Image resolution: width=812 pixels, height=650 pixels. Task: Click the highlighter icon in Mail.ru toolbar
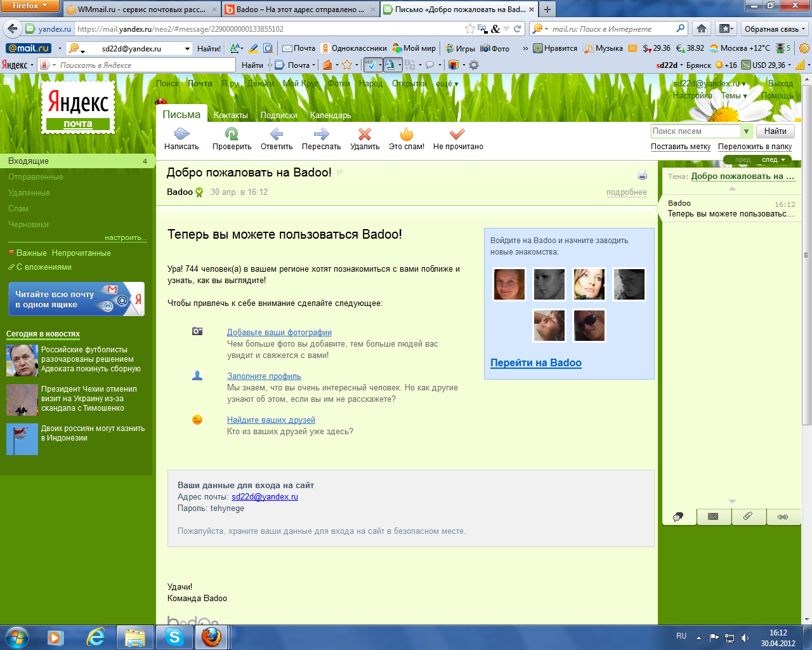254,48
